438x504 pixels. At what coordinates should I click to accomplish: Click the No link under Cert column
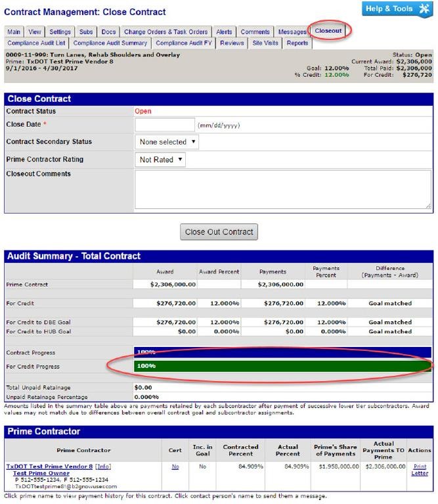pos(175,466)
